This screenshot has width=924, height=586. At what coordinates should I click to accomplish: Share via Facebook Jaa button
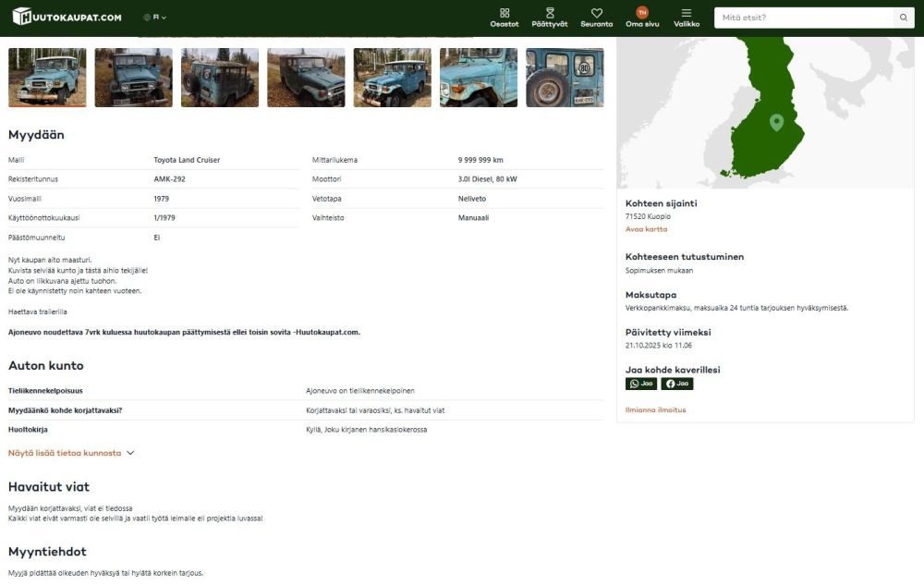tap(676, 384)
